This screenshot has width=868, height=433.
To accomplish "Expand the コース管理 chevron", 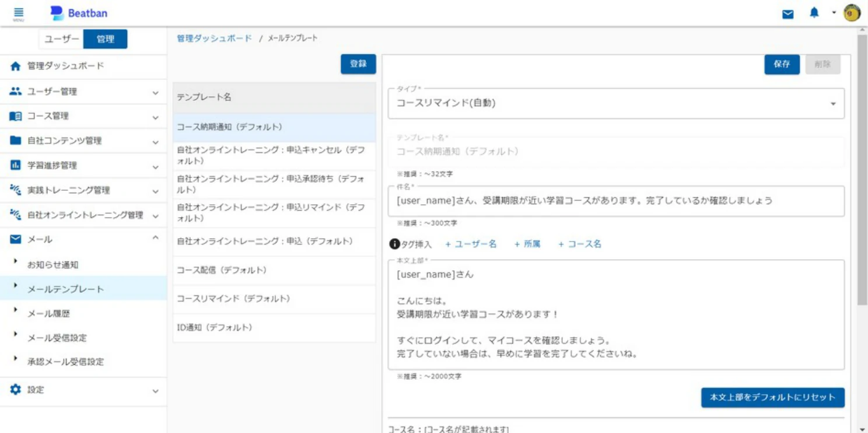I will (155, 117).
